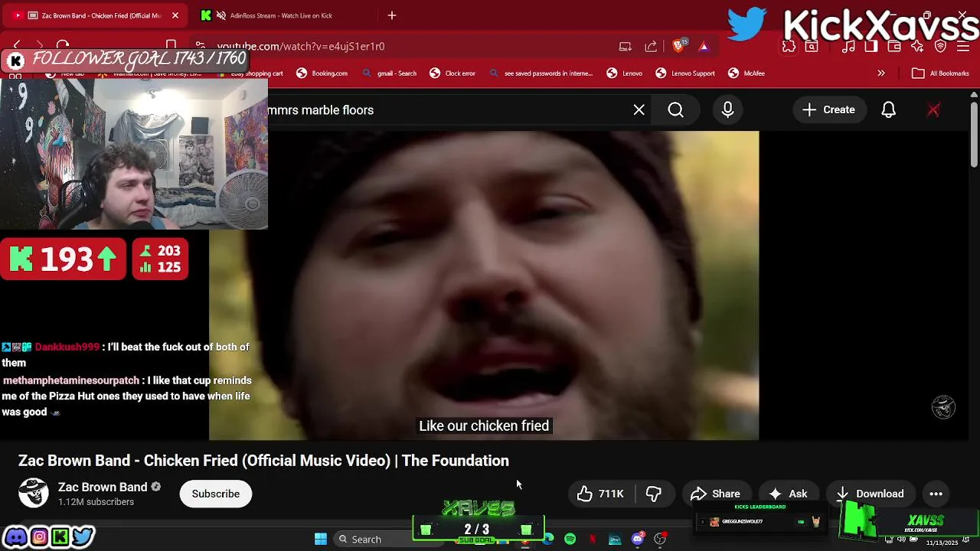Open Leo AI sparkle icon

click(x=917, y=47)
